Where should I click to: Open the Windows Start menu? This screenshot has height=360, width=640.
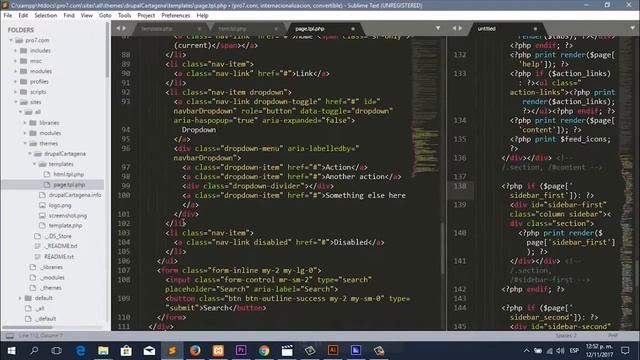click(x=11, y=351)
